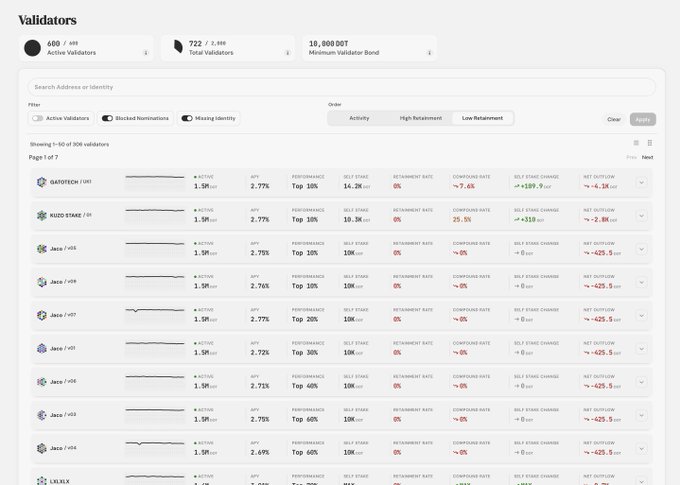Click the KUZO STAKE validator identicon
The height and width of the screenshot is (485, 680).
click(42, 216)
